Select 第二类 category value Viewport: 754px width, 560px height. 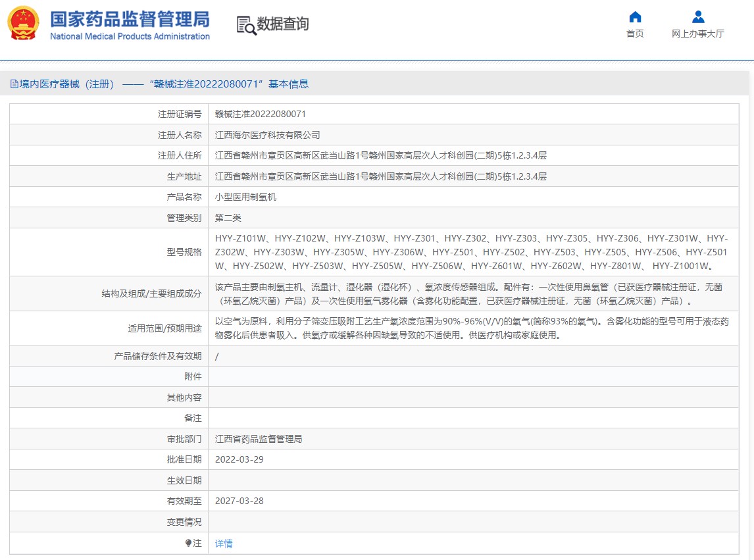pyautogui.click(x=228, y=218)
